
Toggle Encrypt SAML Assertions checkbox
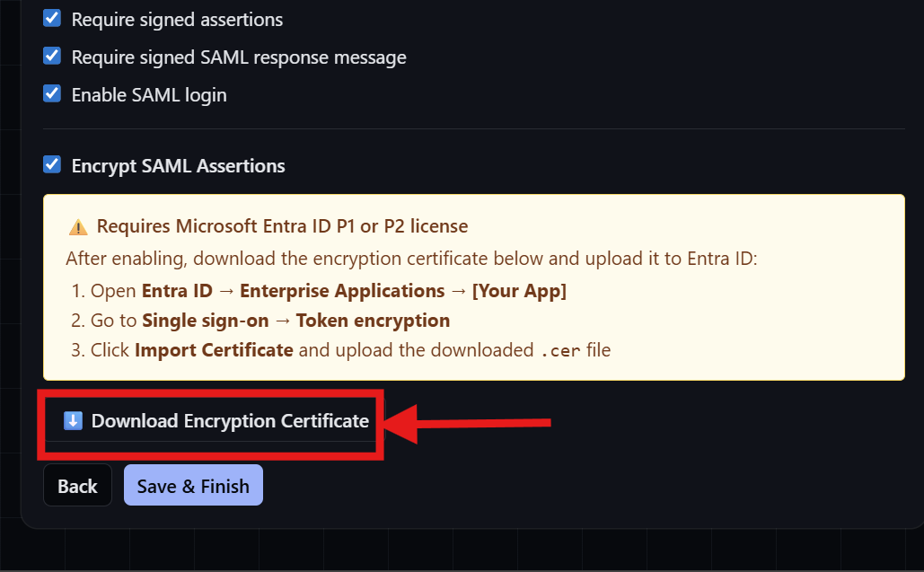[52, 164]
